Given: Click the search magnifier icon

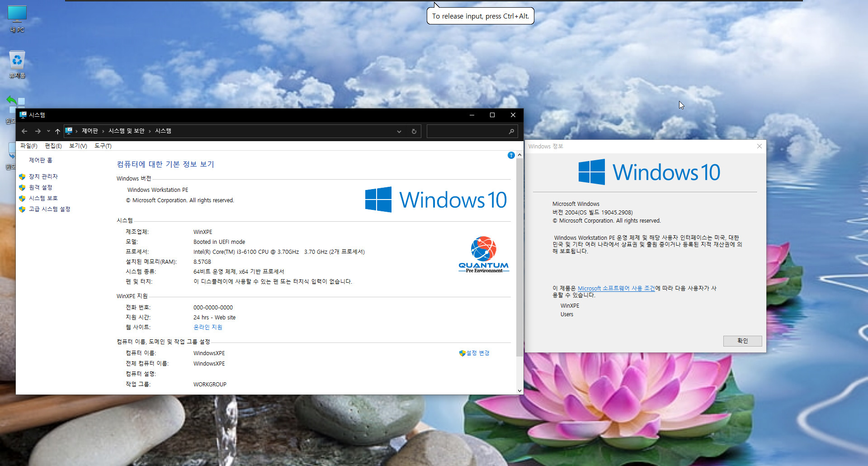Looking at the screenshot, I should coord(511,131).
